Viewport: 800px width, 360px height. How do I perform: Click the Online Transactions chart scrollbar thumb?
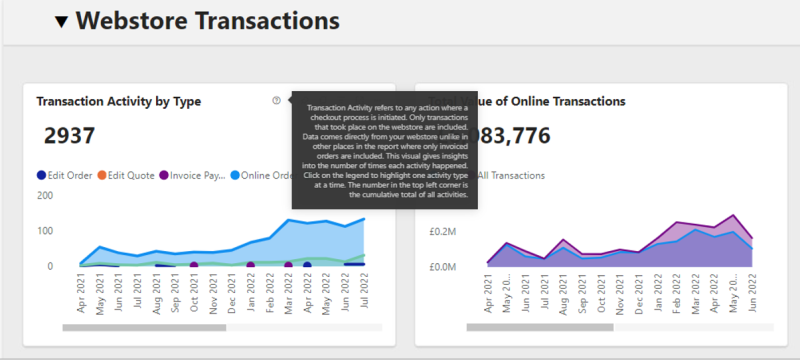(540, 327)
